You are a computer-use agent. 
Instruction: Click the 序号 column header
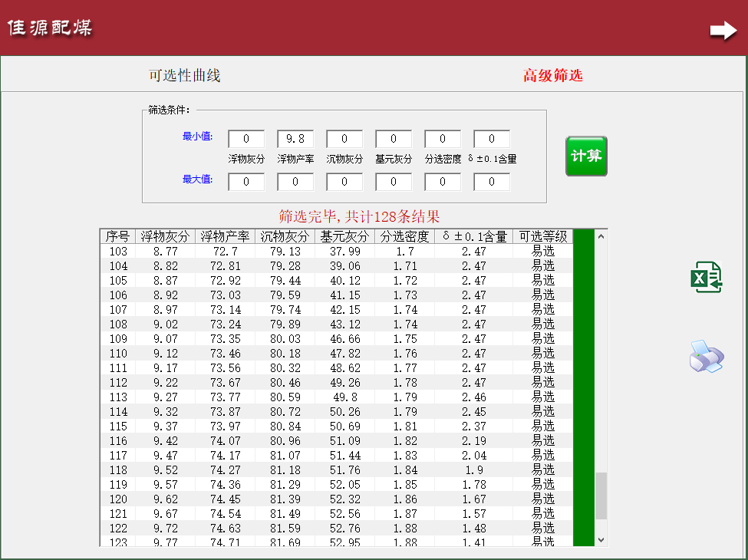119,236
